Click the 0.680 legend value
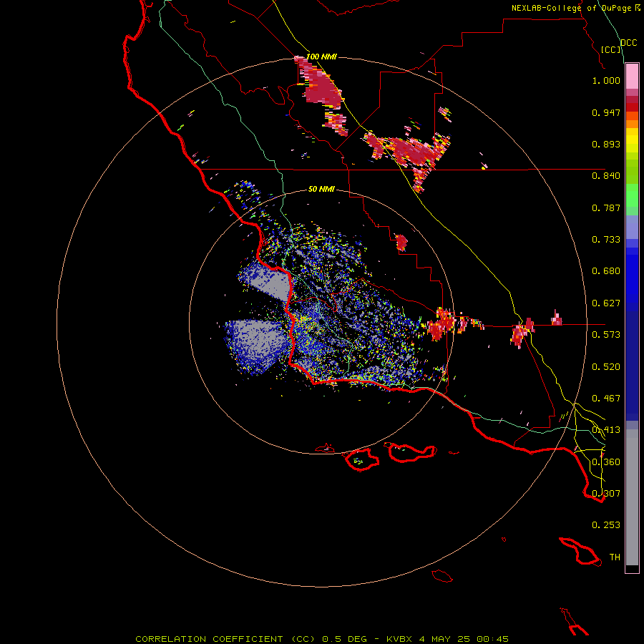 (x=606, y=271)
